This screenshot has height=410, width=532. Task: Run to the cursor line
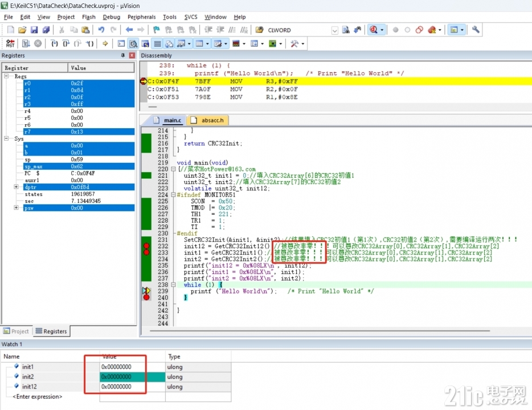click(89, 43)
